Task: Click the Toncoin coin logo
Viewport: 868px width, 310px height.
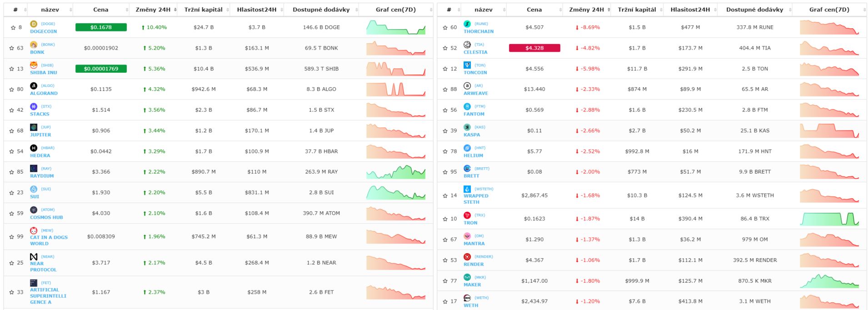Action: [x=467, y=65]
